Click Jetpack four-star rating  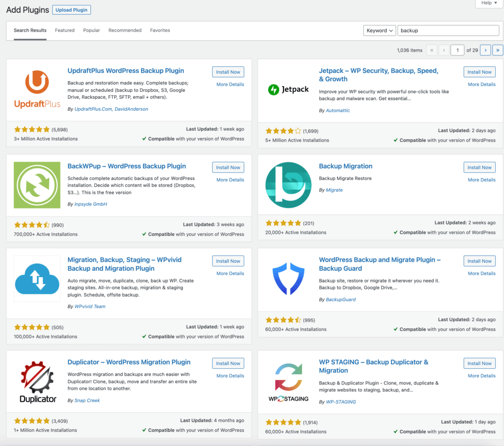283,131
